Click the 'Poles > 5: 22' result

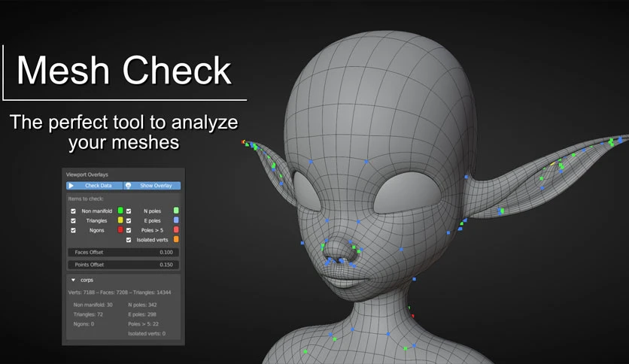(x=143, y=324)
